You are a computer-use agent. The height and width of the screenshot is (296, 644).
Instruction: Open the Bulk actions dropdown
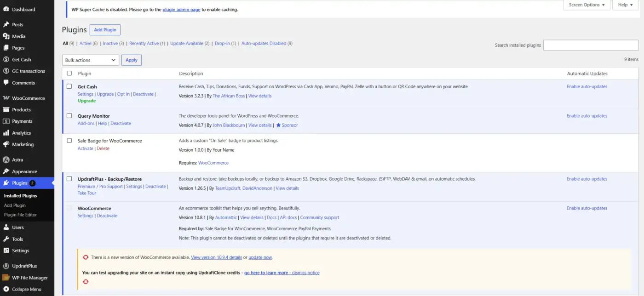click(91, 60)
